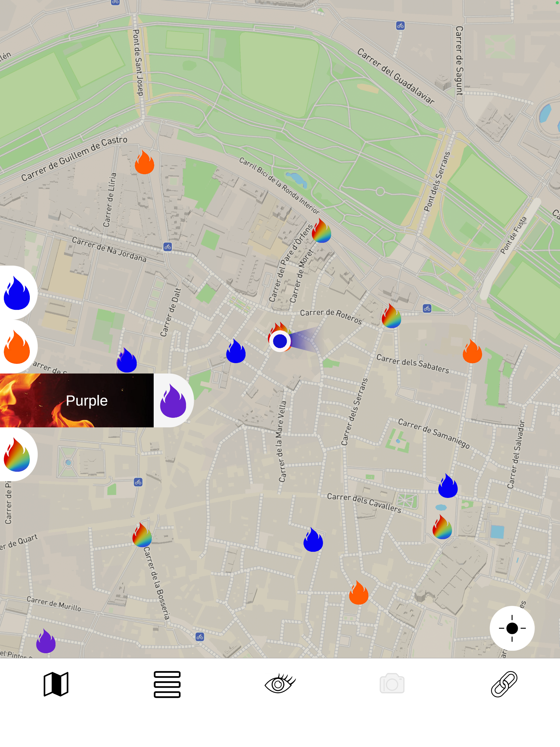This screenshot has height=747, width=560.
Task: Select the southernmost blue flame marker
Action: tap(313, 540)
